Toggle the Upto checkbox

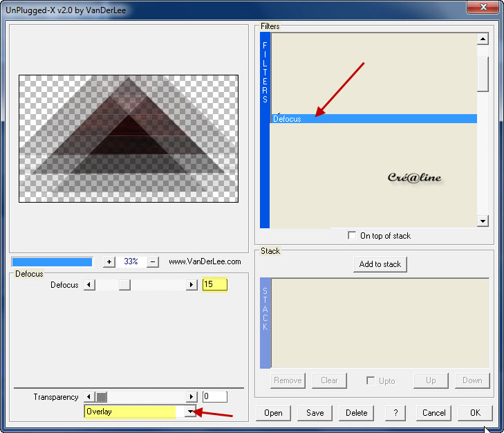click(x=371, y=380)
